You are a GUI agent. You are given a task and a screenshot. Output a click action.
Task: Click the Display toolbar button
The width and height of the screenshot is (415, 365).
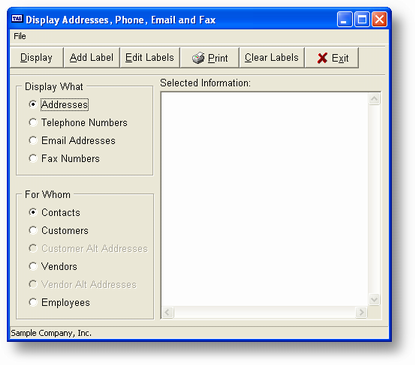coord(36,58)
